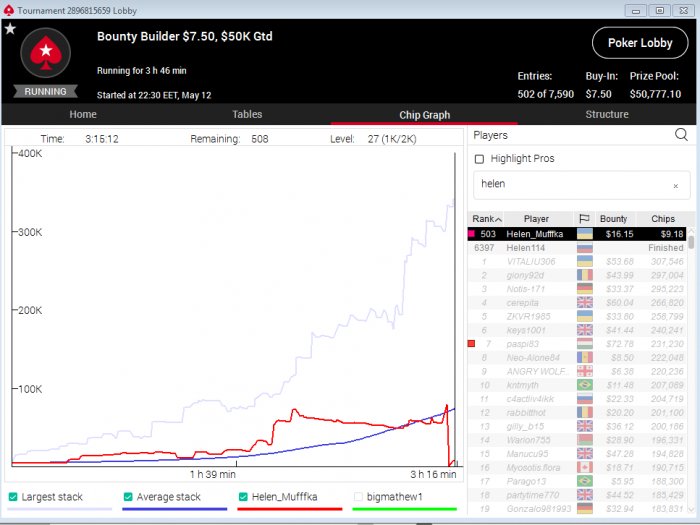Screen dimensions: 700x525
Task: Select the Helen114 player row
Action: [x=577, y=248]
